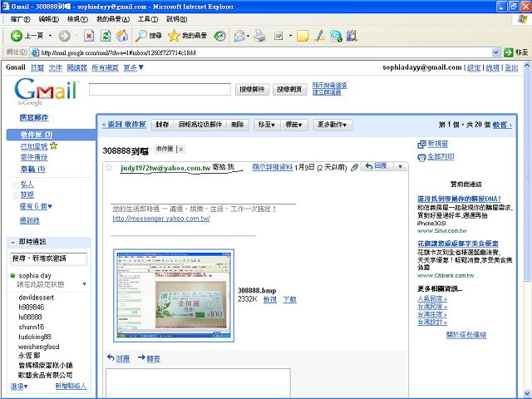Collapse the chat panel minus toggle
The height and width of the screenshot is (399, 532).
tap(13, 242)
